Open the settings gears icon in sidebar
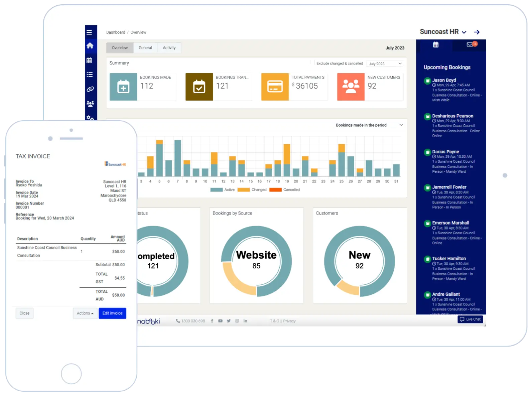 90,118
